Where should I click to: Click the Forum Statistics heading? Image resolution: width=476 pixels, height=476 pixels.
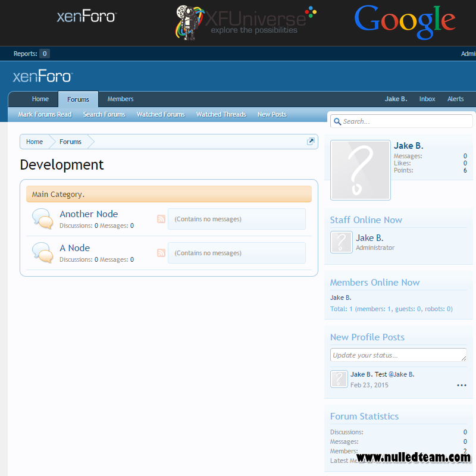tap(364, 416)
